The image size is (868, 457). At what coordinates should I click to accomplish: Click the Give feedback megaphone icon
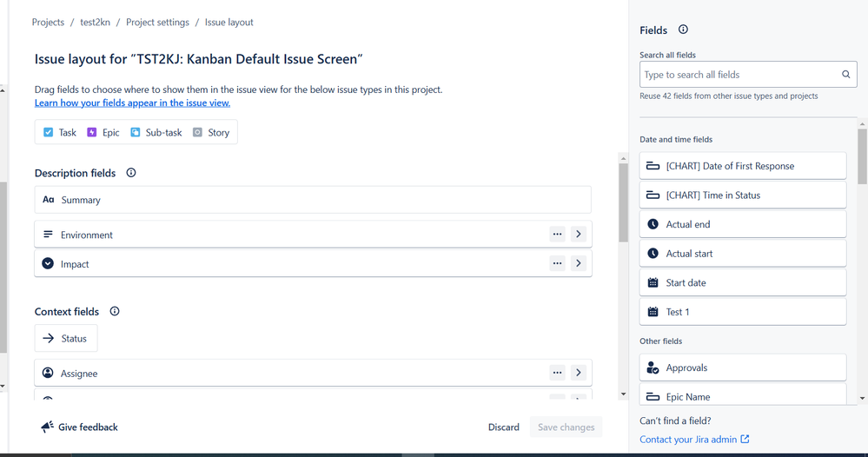48,427
